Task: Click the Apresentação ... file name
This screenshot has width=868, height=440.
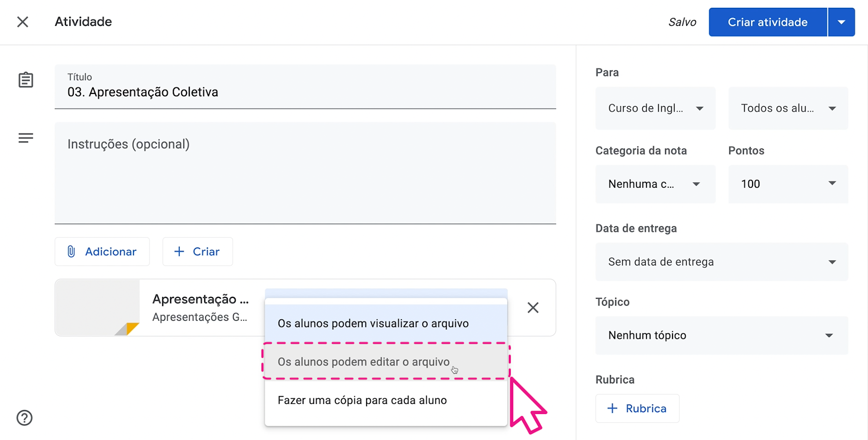Action: pos(200,299)
